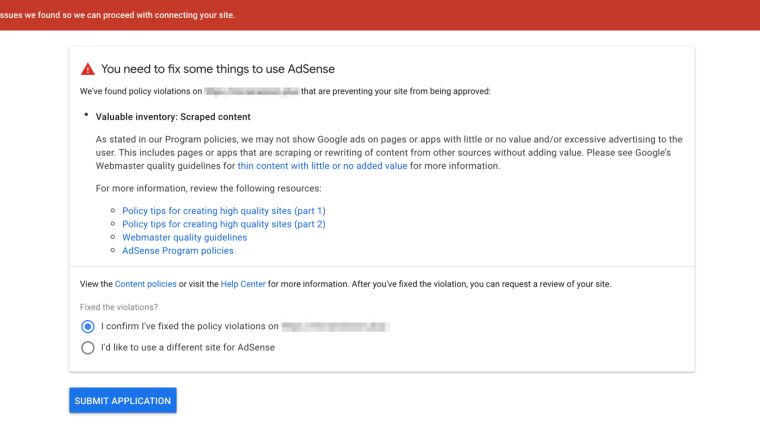Select 'I confirm I've fixed the policy violations' radio
This screenshot has width=760, height=430.
pos(88,327)
